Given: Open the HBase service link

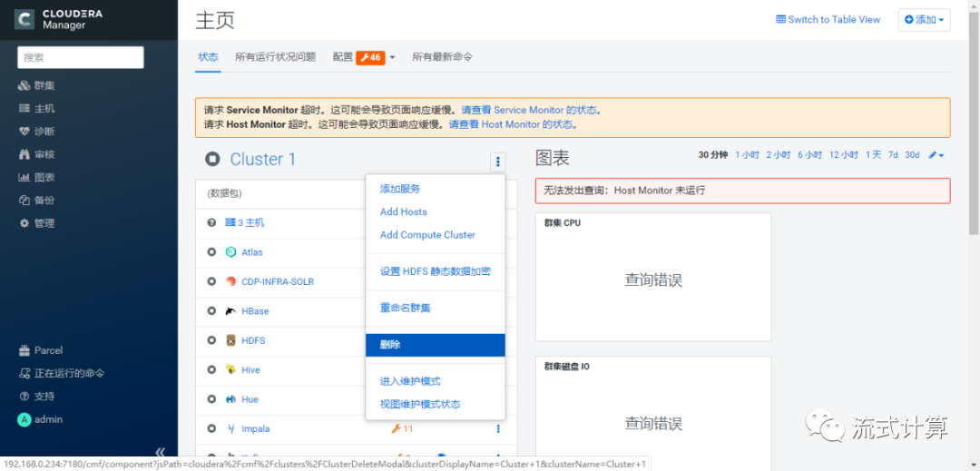Looking at the screenshot, I should coord(255,311).
